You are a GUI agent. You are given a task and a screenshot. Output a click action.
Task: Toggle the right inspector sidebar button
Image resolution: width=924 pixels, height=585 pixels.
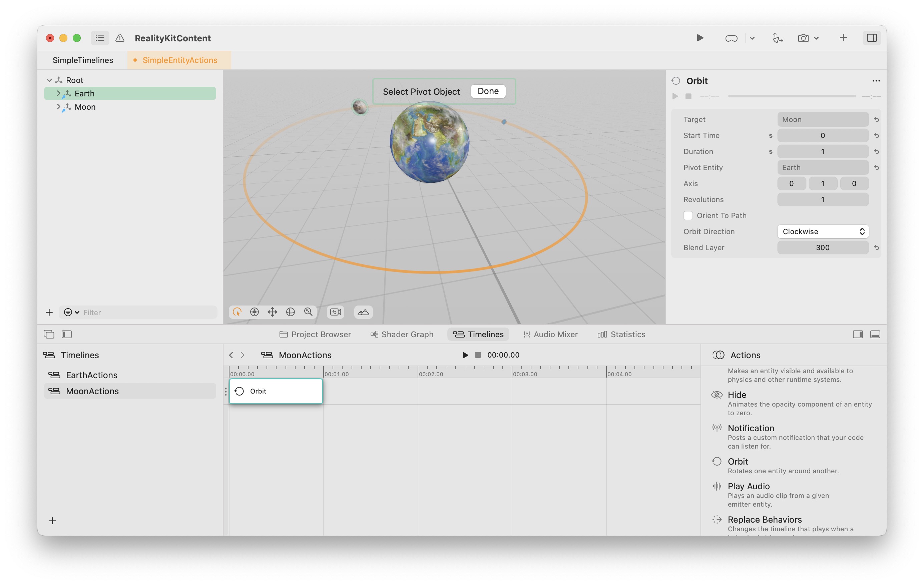871,38
